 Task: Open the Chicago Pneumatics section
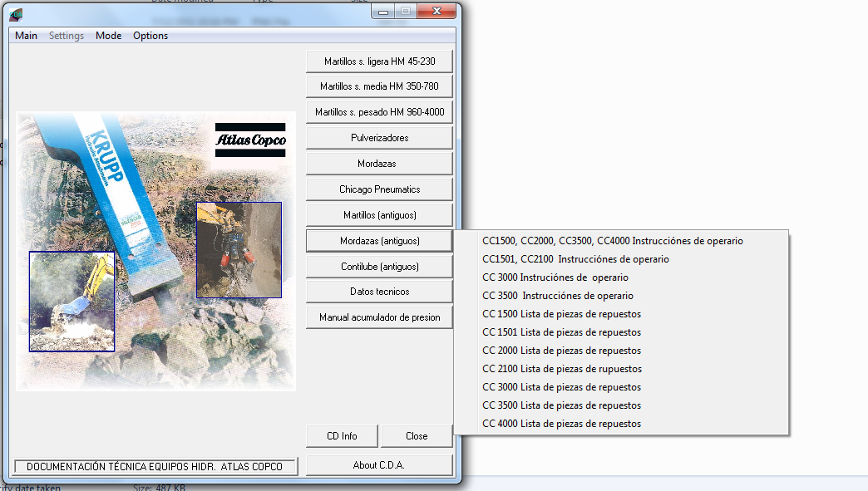click(379, 189)
